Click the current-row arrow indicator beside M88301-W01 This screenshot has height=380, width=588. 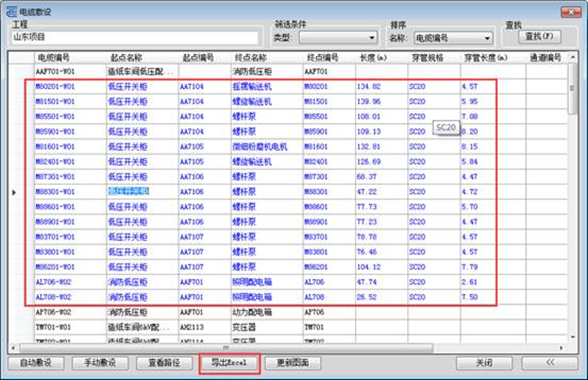[x=14, y=192]
